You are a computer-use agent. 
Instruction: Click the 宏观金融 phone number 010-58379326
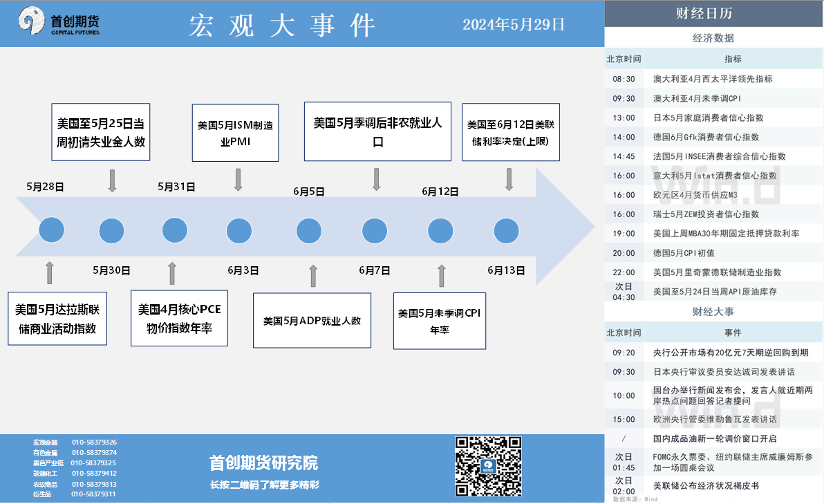(x=95, y=442)
